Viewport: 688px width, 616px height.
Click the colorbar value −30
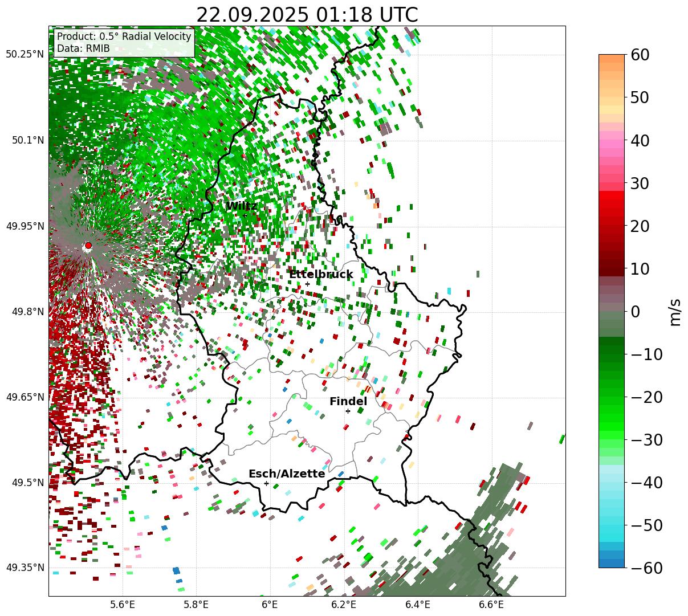click(648, 439)
